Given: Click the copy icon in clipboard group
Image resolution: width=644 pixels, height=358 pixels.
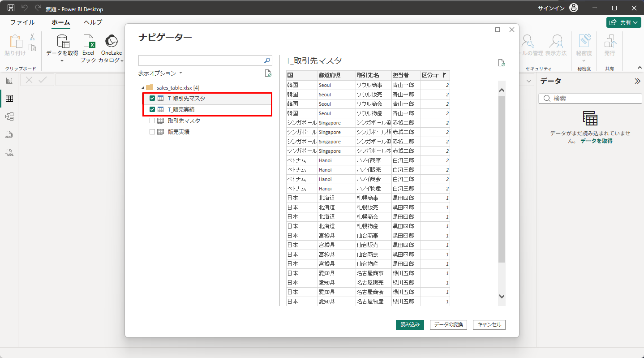Looking at the screenshot, I should click(32, 47).
